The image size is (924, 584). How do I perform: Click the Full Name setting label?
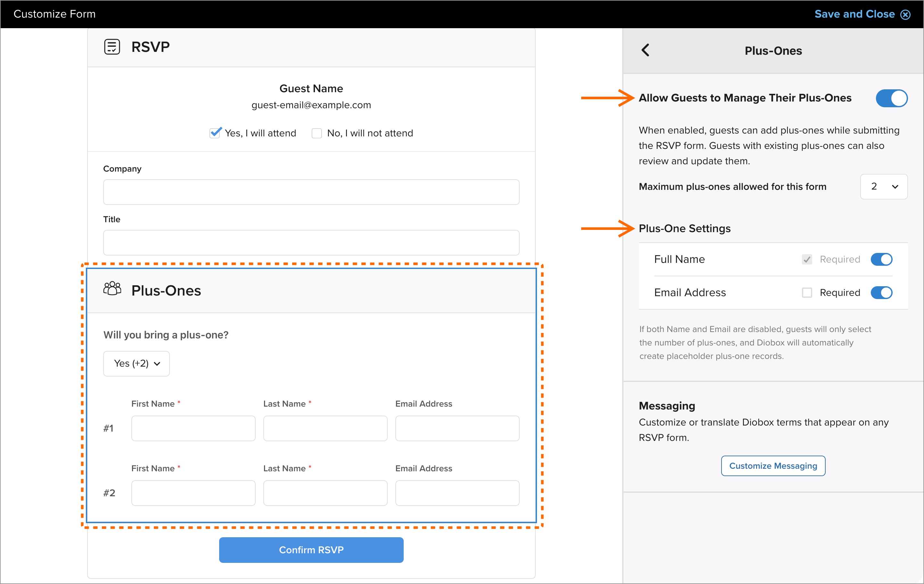click(x=679, y=260)
